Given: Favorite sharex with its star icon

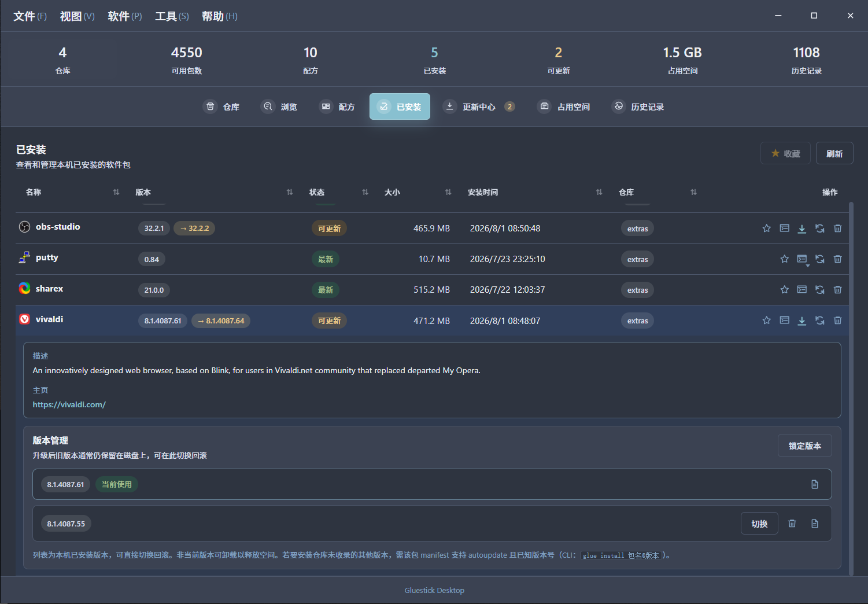Looking at the screenshot, I should coord(784,290).
